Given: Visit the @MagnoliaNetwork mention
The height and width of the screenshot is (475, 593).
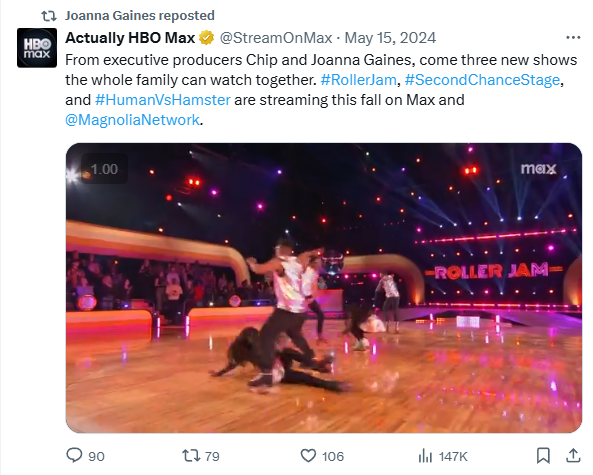Looking at the screenshot, I should [132, 120].
